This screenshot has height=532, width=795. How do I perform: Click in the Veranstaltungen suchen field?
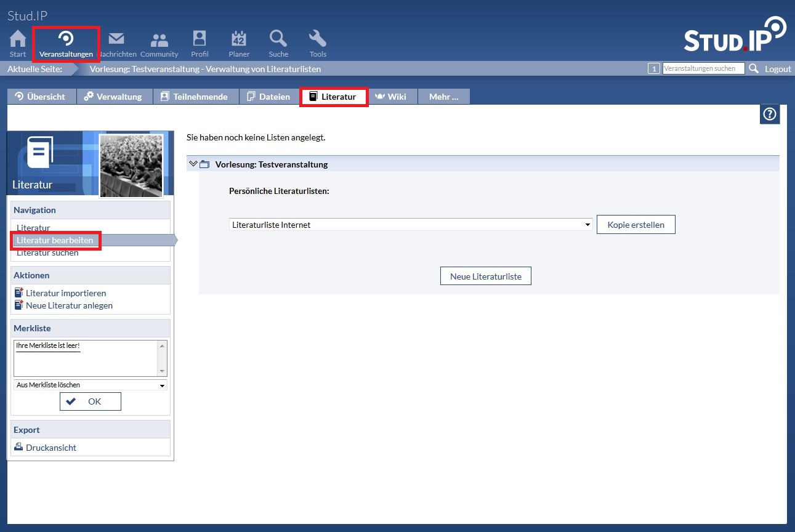[x=703, y=68]
